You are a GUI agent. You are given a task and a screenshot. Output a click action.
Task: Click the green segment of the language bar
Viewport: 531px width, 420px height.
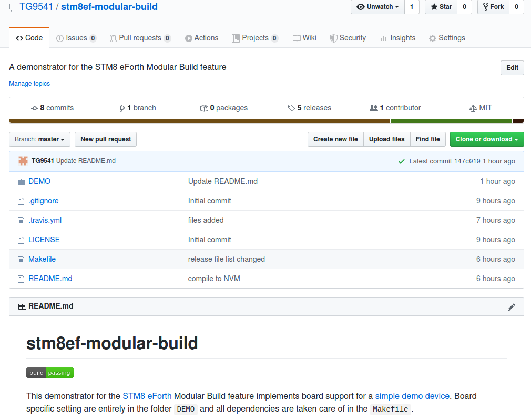(x=452, y=121)
